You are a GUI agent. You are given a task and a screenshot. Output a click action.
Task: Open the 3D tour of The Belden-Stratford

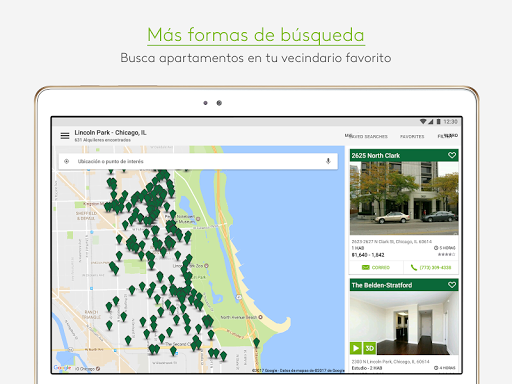coord(369,348)
